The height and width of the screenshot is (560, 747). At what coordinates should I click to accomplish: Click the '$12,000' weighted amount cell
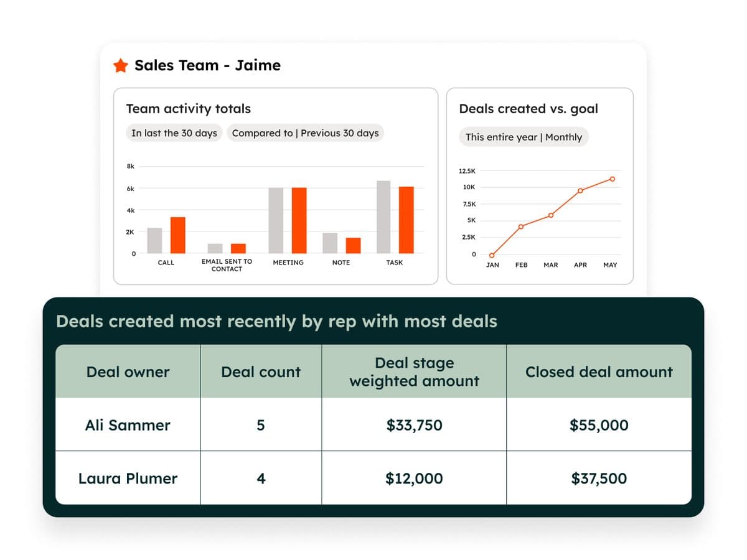point(414,478)
